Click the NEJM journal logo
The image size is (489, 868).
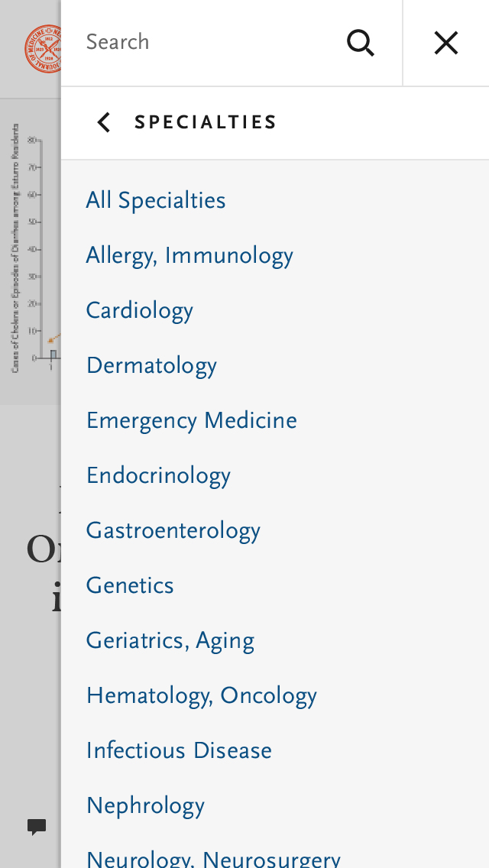[x=42, y=48]
